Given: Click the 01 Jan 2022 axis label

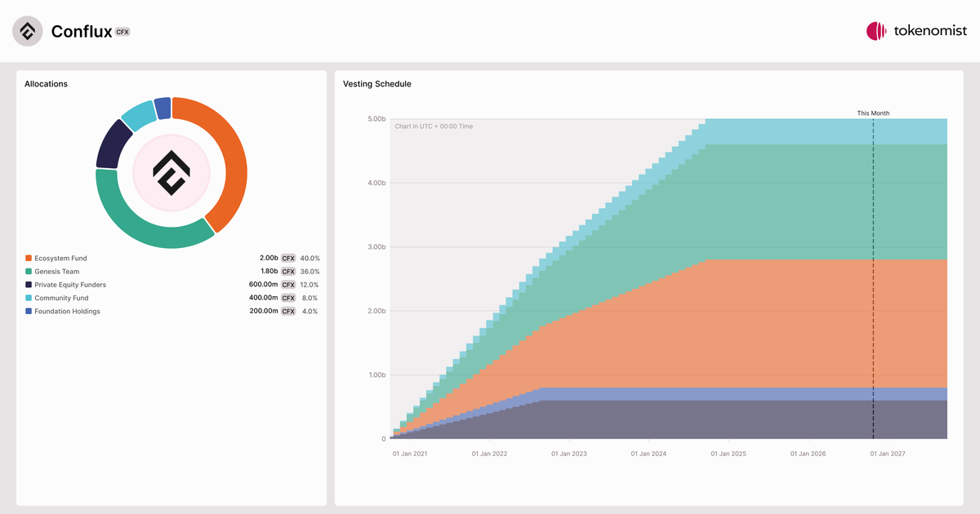Looking at the screenshot, I should 489,454.
